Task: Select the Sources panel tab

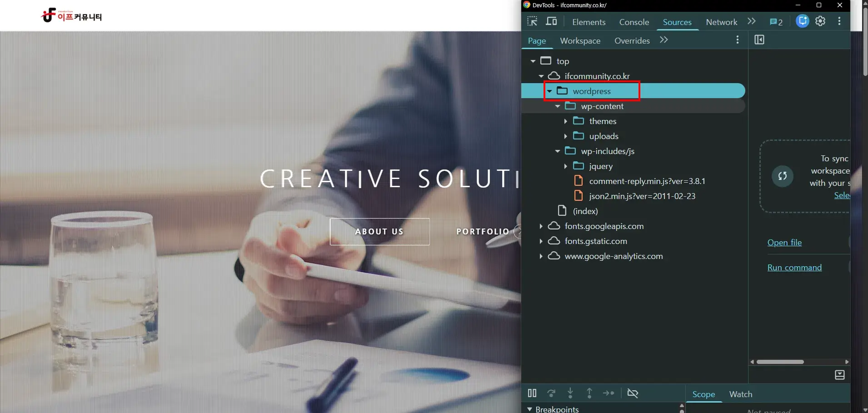Action: pos(677,22)
